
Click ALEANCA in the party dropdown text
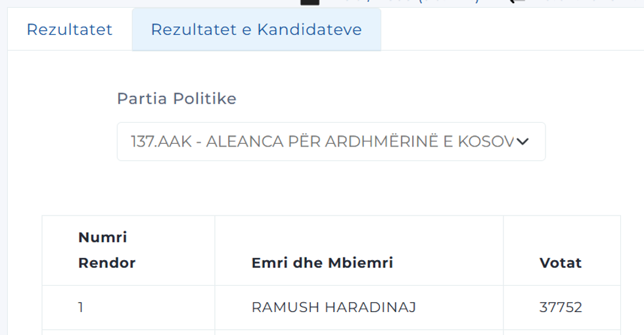243,141
